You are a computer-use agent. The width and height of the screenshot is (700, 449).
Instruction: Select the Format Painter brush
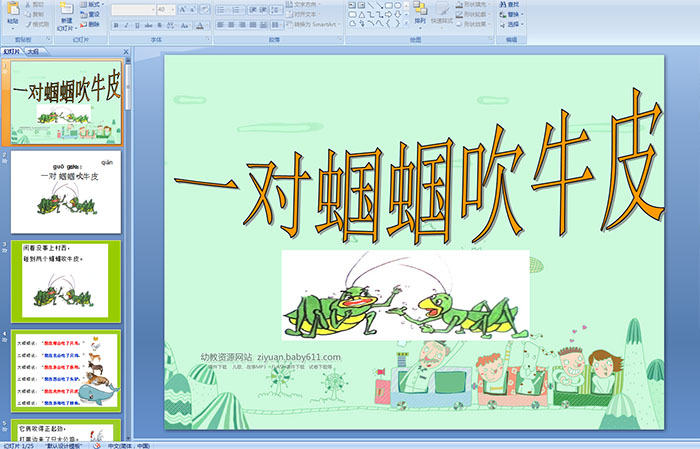click(28, 24)
